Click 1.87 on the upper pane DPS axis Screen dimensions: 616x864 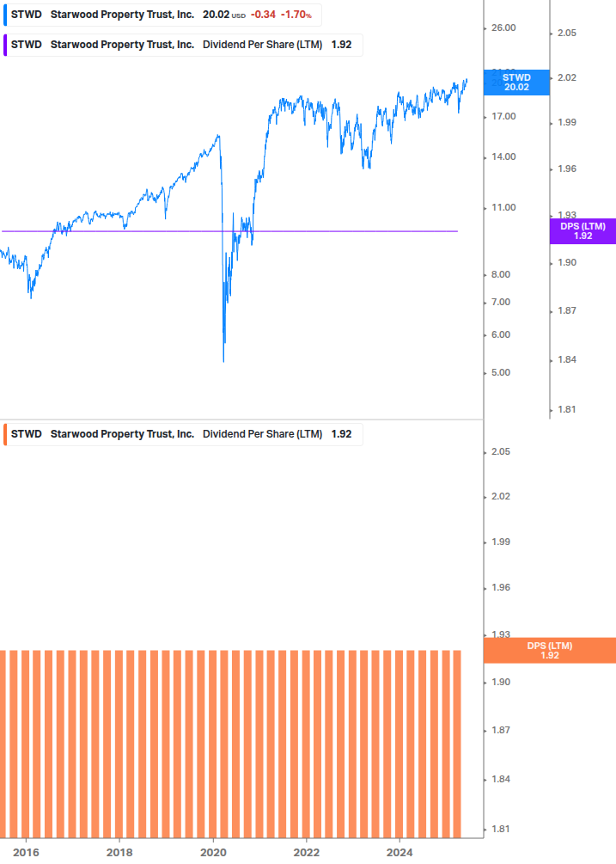tap(567, 310)
